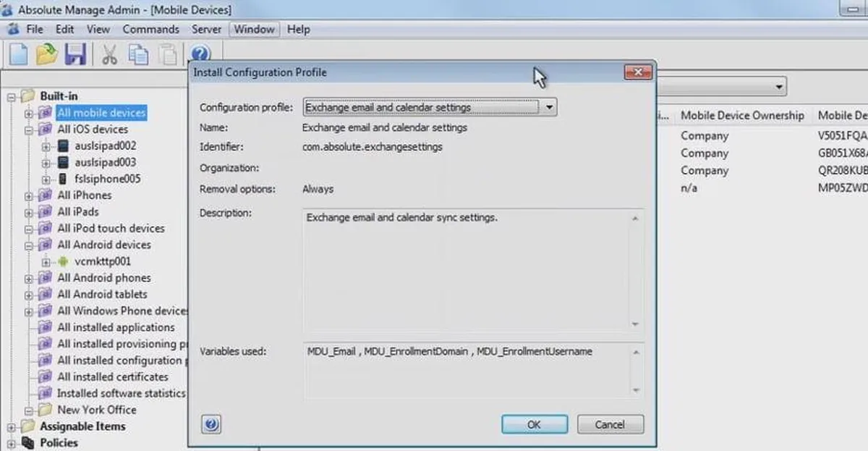Select All Windows Phone devices tree item

point(123,311)
